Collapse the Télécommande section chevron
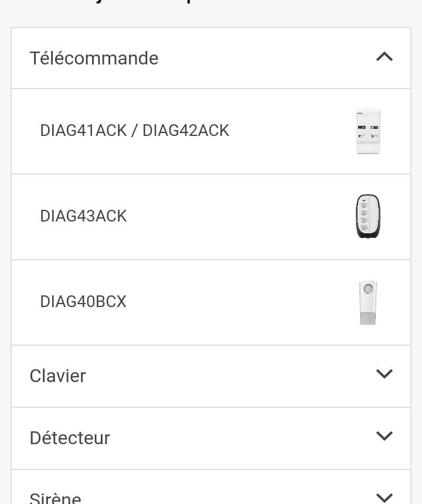 click(384, 57)
